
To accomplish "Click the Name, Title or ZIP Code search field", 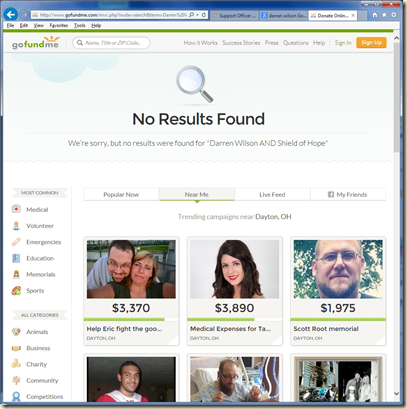I will pos(111,43).
